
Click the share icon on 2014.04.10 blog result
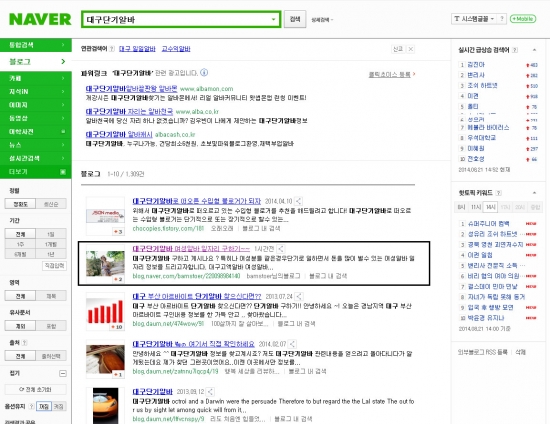[298, 201]
